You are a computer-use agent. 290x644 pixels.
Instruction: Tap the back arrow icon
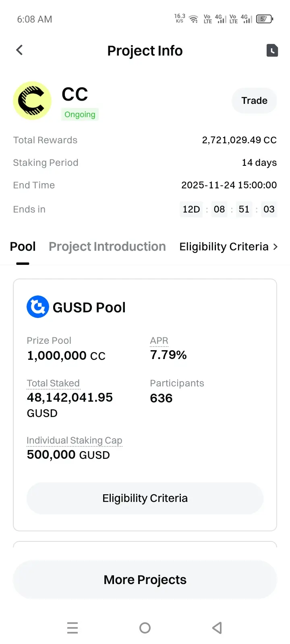[19, 50]
